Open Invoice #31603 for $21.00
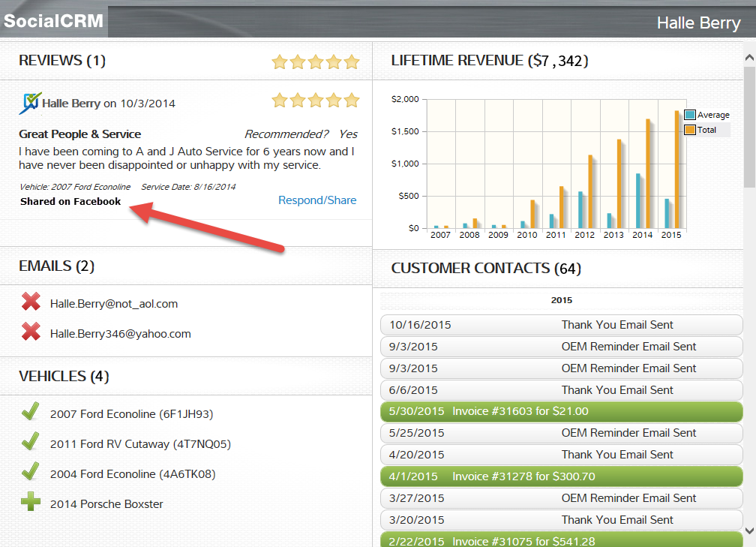The image size is (756, 547). tap(561, 411)
